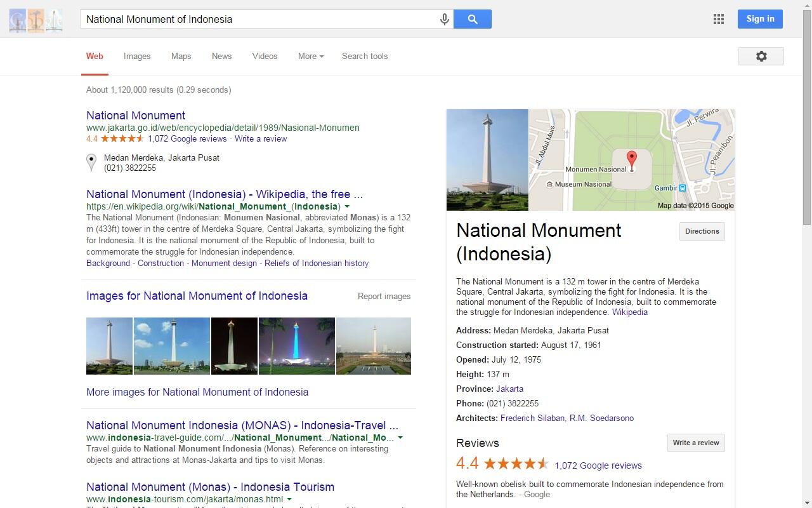812x508 pixels.
Task: Click the Opened: July 12, 1975 line
Action: point(499,359)
